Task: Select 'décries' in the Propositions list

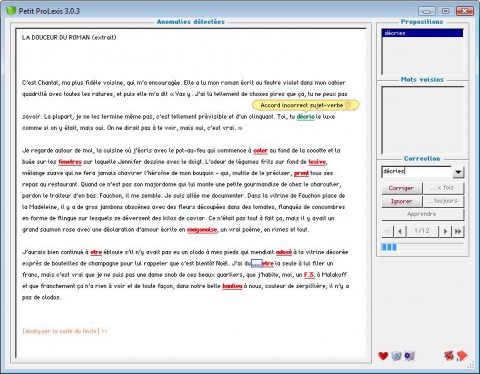Action: 422,33
